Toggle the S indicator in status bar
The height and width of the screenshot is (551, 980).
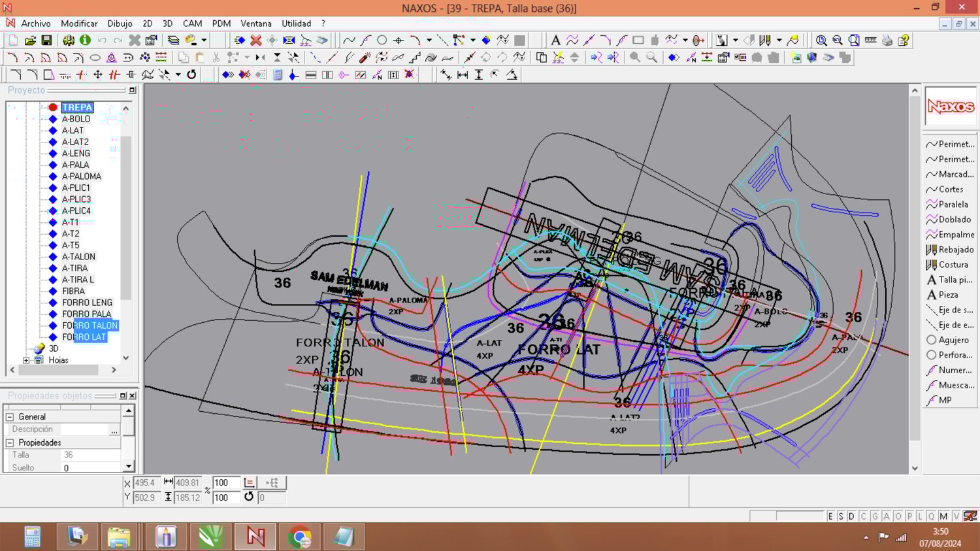coord(841,516)
